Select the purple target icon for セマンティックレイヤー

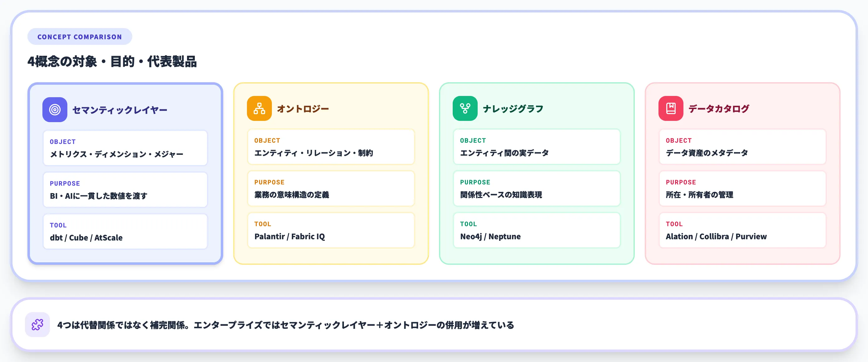click(x=55, y=109)
